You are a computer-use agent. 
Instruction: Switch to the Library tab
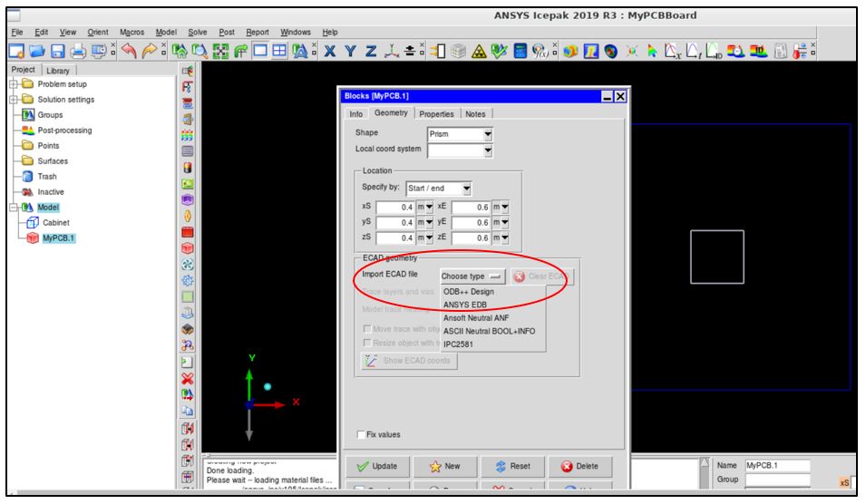click(58, 71)
